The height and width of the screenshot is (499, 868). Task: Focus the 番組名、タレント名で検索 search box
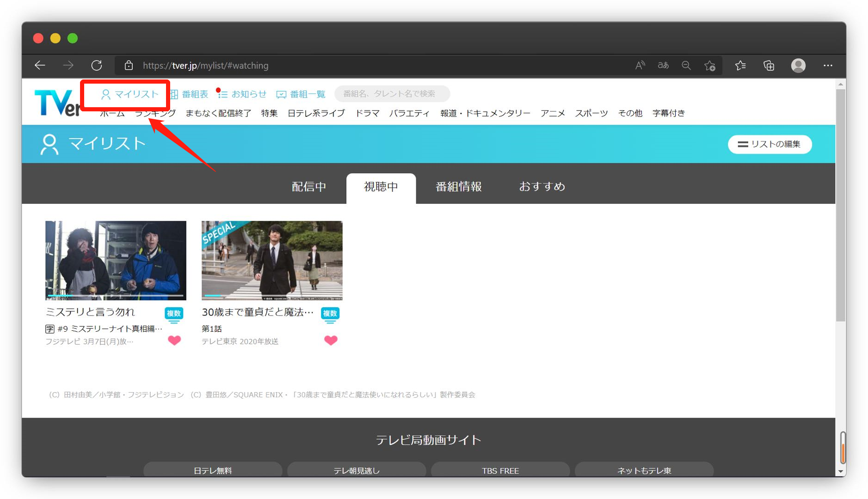click(x=392, y=94)
